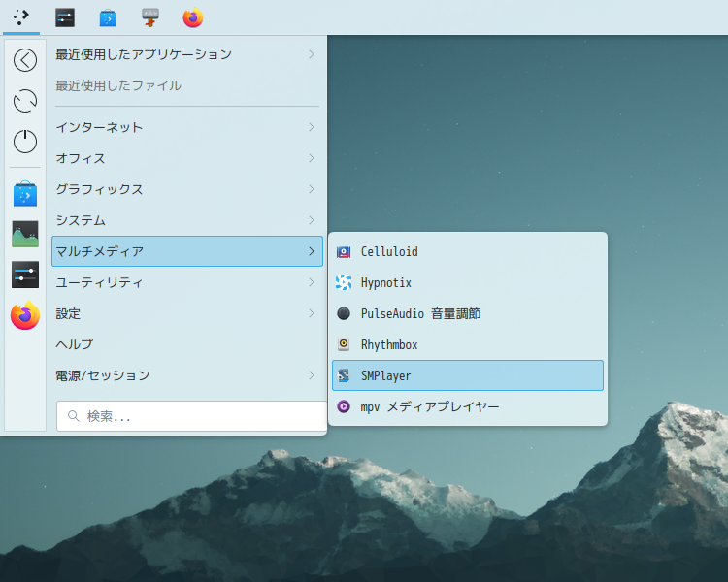Viewport: 728px width, 582px height.
Task: Click the SMPlayer app icon
Action: pyautogui.click(x=344, y=375)
